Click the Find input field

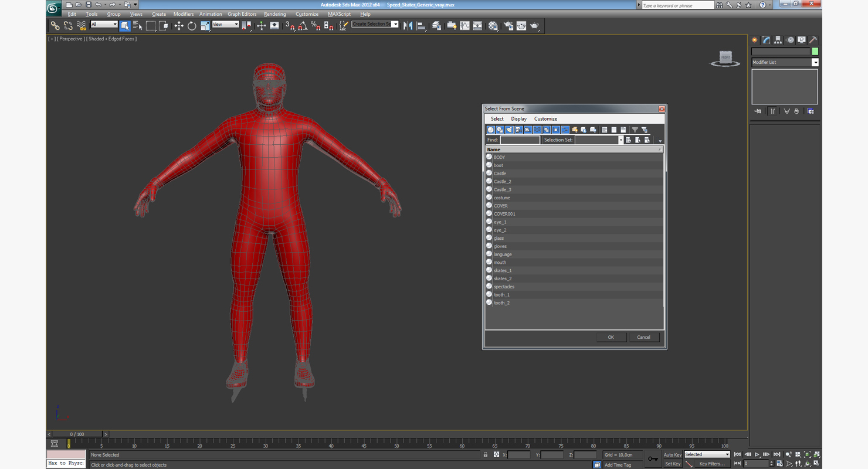520,140
